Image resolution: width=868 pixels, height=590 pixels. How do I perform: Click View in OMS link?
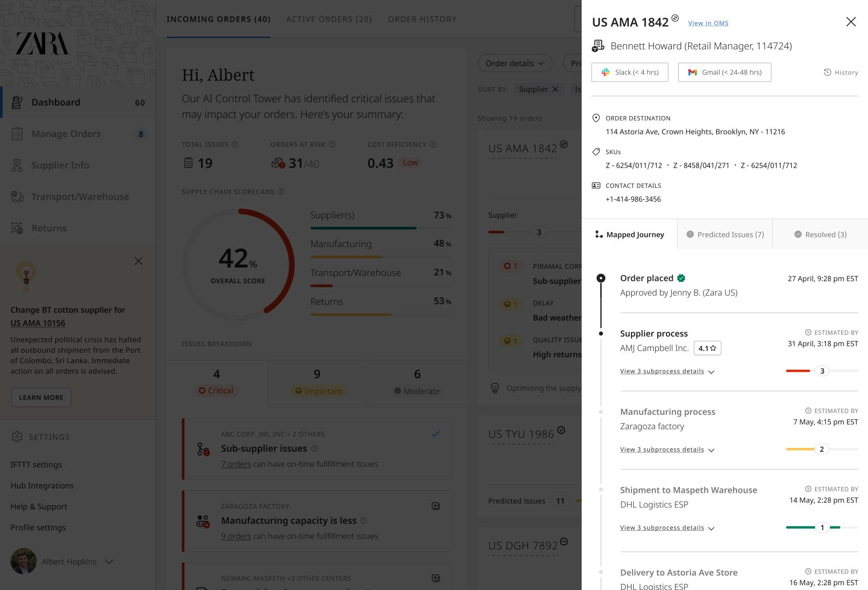[x=708, y=23]
